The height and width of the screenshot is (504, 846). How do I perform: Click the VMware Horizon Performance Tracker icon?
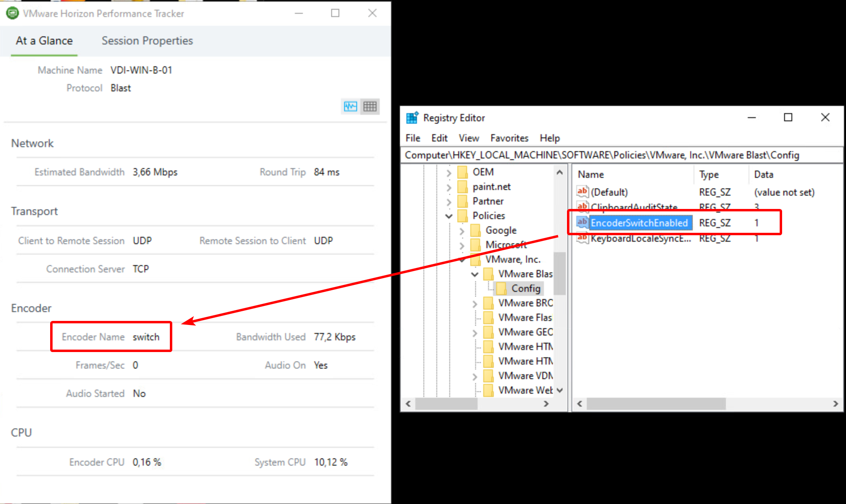[x=11, y=13]
